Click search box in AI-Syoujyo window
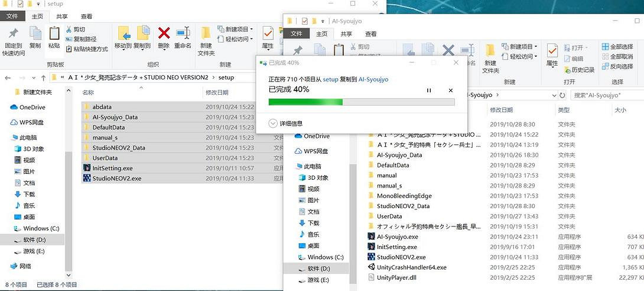Image resolution: width=644 pixels, height=291 pixels. click(x=607, y=95)
